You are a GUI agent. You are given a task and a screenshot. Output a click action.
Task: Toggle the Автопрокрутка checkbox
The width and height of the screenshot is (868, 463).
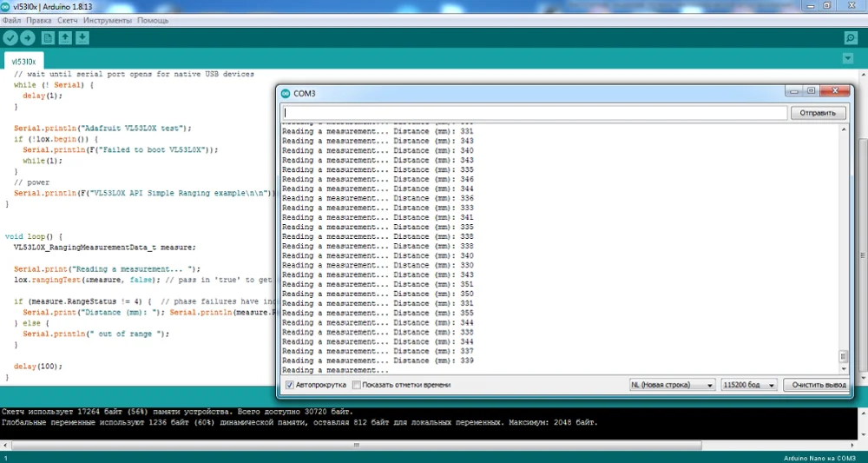290,384
